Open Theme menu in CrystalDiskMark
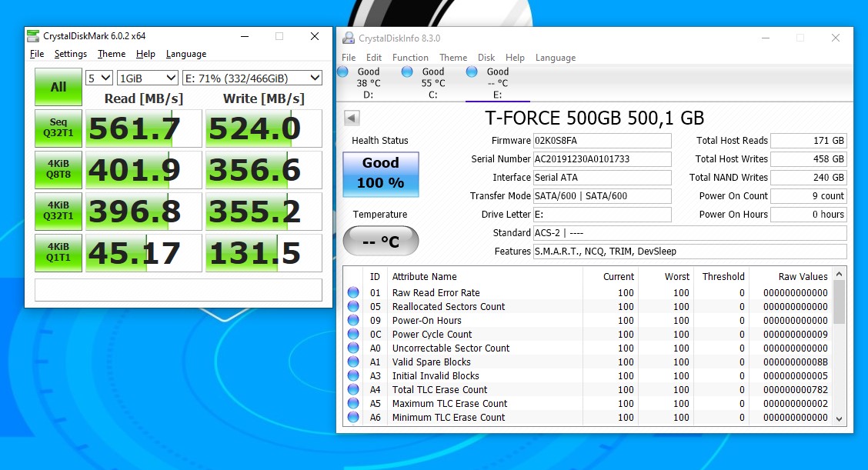The height and width of the screenshot is (470, 868). point(112,54)
